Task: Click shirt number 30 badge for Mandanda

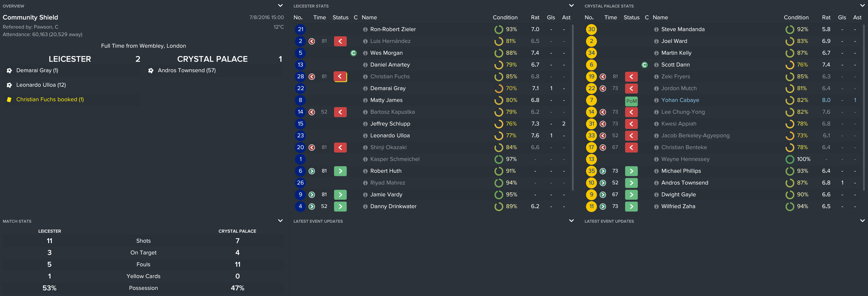Action: point(591,30)
